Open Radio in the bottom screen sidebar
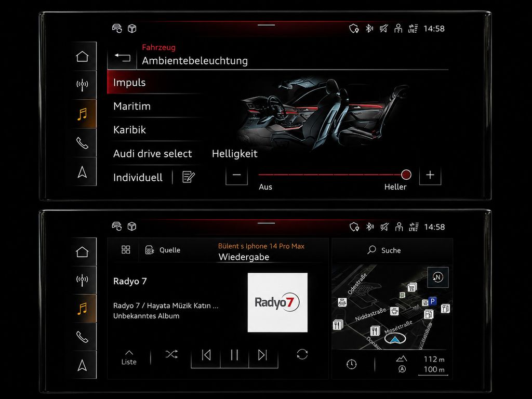Viewport: 532px width, 399px height. [x=83, y=280]
